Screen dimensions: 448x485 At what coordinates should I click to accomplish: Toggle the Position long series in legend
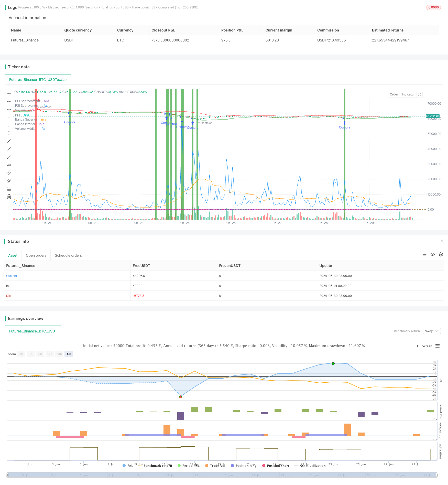244,466
